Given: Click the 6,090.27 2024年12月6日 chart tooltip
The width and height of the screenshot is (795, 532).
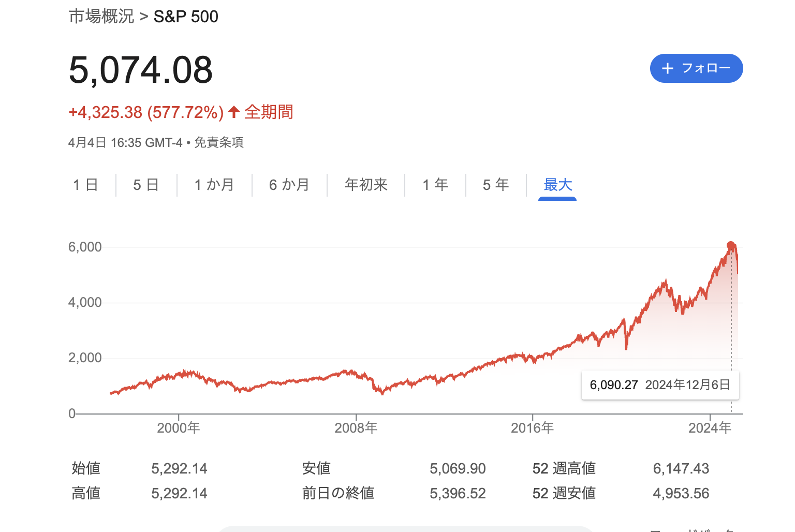Looking at the screenshot, I should point(660,385).
